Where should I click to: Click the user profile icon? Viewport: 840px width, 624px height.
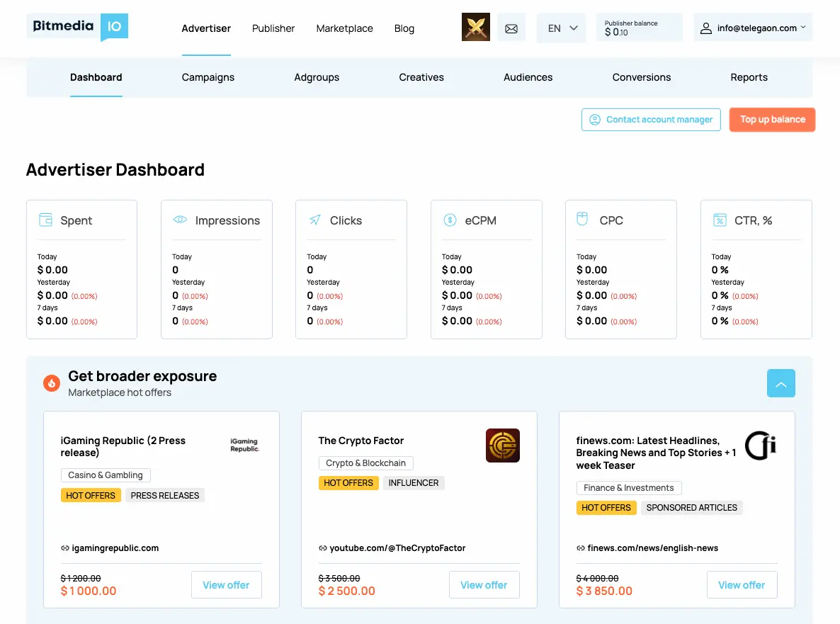click(x=706, y=28)
